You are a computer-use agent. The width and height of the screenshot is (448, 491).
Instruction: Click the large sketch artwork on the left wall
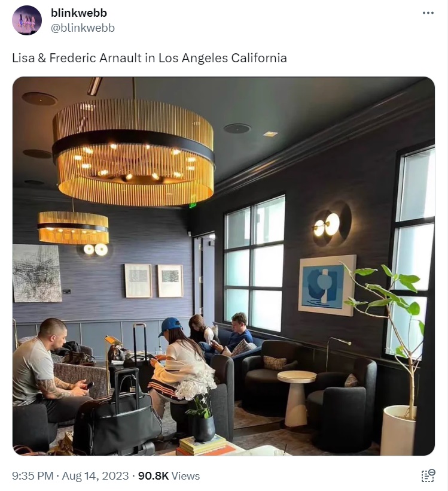coord(37,273)
